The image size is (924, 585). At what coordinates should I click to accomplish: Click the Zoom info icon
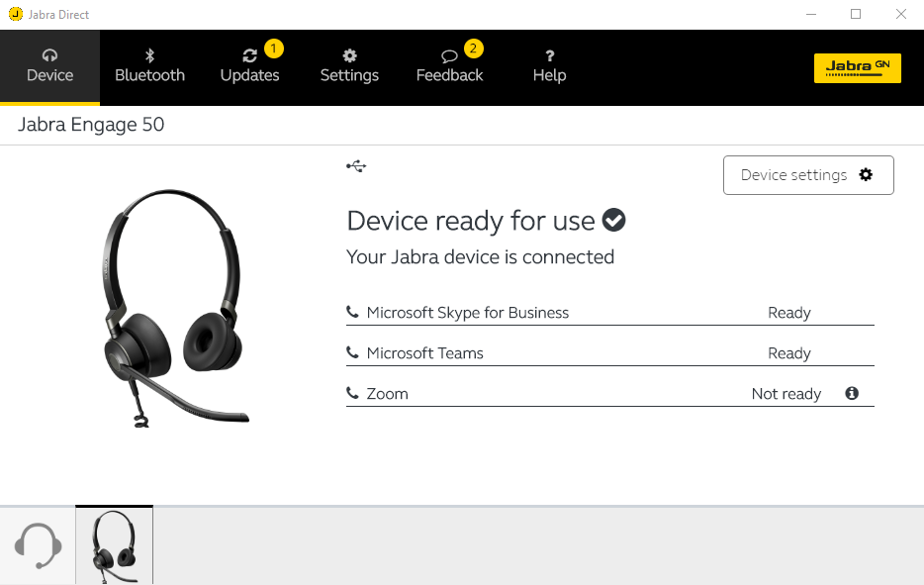click(x=852, y=393)
